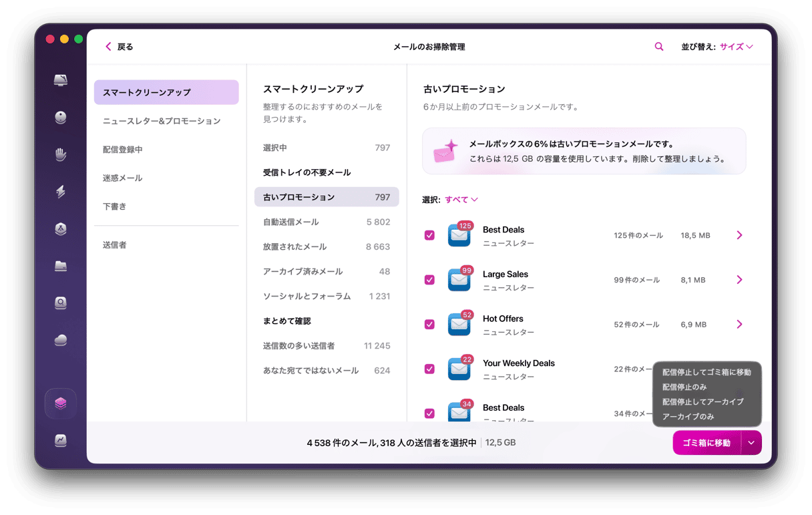Choose 配信停止してゴミ箱に移動 from the menu
812x515 pixels.
tap(706, 372)
